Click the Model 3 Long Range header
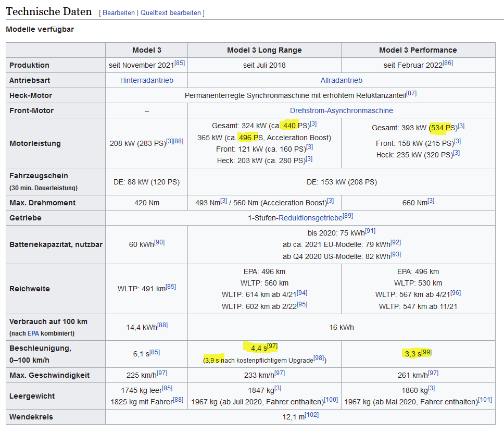The height and width of the screenshot is (433, 504). (x=264, y=50)
